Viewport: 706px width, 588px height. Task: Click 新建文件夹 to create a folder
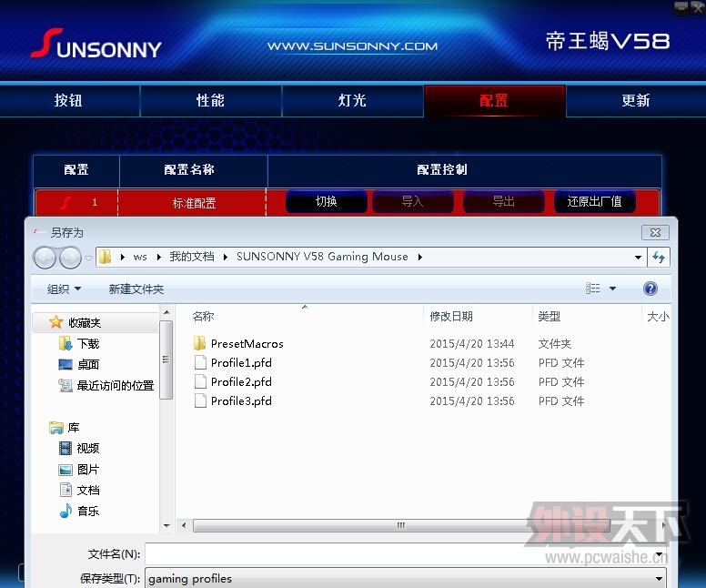[136, 289]
